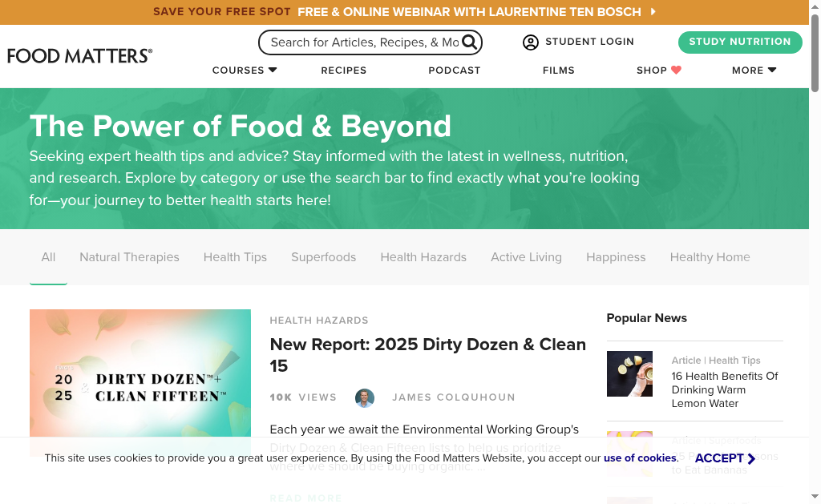Go to the Podcast page
821x504 pixels.
pos(455,71)
